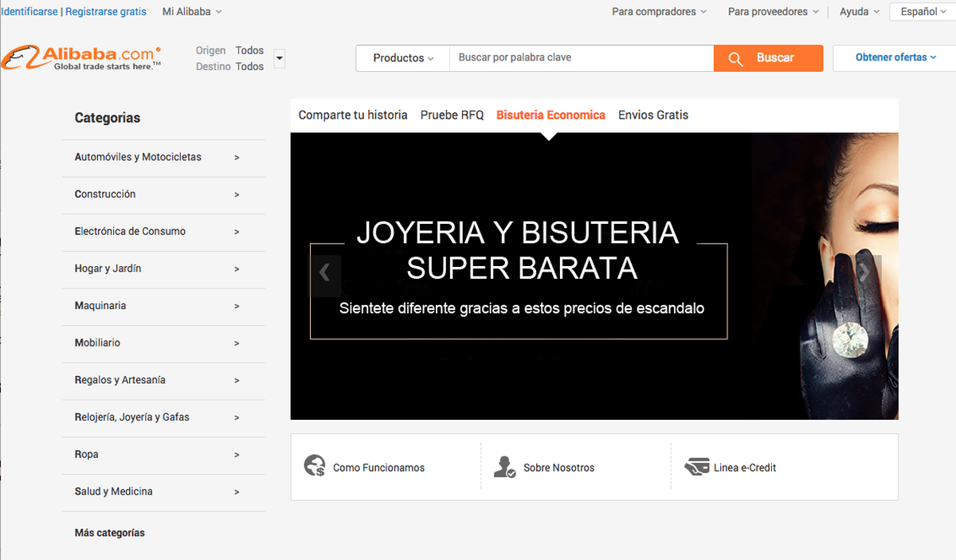Click the right carousel arrow

pos(864,272)
